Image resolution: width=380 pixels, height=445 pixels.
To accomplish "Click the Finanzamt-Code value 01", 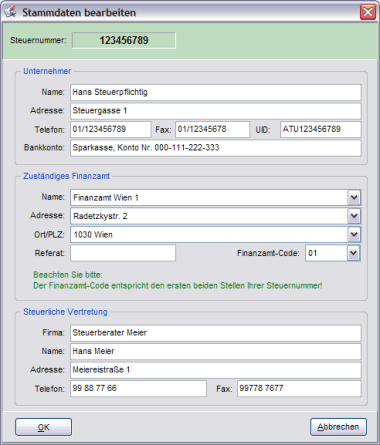I will point(312,253).
